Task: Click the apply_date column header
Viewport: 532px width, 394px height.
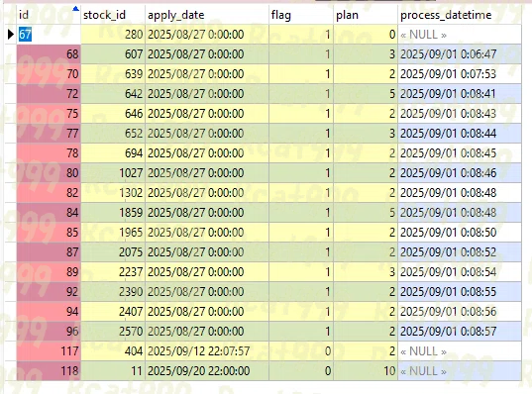Action: (207, 15)
